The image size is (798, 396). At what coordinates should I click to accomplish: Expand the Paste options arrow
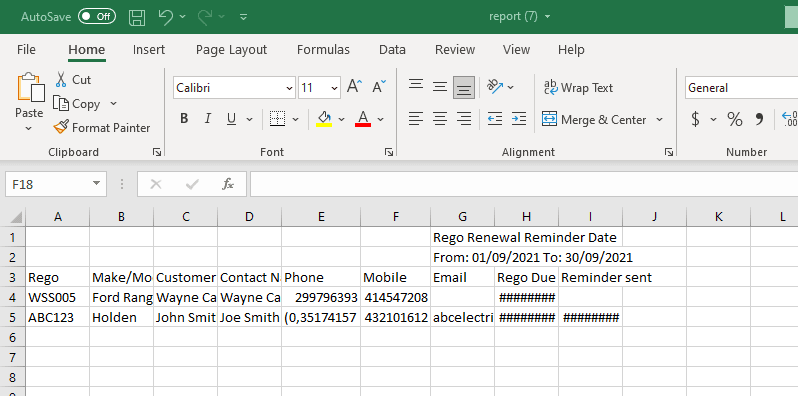[28, 129]
